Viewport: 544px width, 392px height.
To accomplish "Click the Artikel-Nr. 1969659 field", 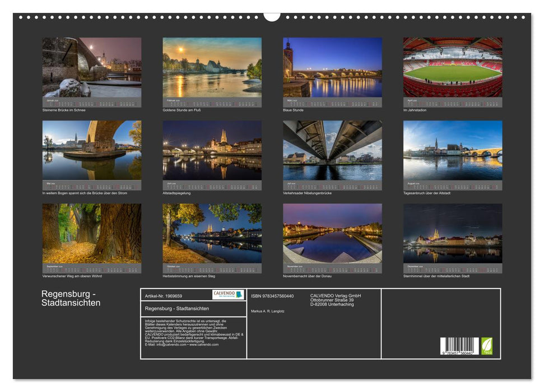I will (x=165, y=295).
